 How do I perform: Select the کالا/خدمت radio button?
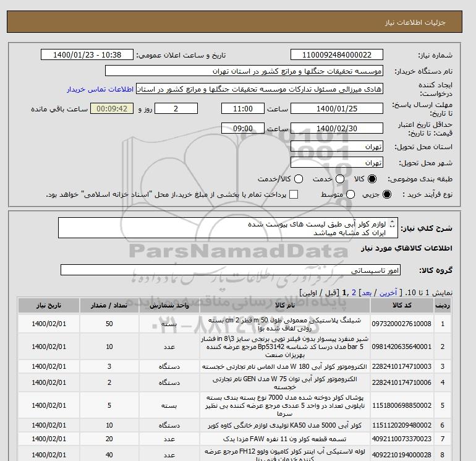coord(299,179)
